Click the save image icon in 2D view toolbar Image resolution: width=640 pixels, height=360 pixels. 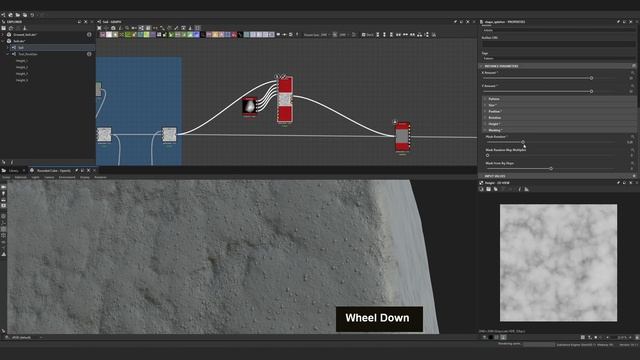pyautogui.click(x=488, y=189)
